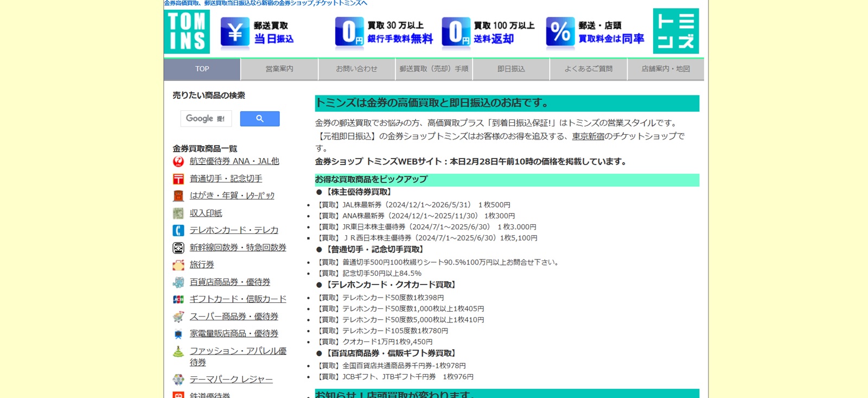The image size is (868, 398).
Task: Click the ＪＲ西日本株主優待券 1枚5,100円 entry
Action: (x=426, y=238)
